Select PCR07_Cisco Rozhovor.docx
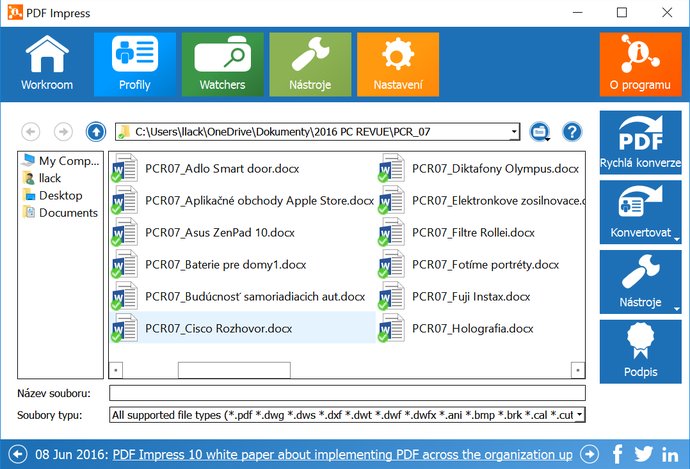 (x=242, y=328)
